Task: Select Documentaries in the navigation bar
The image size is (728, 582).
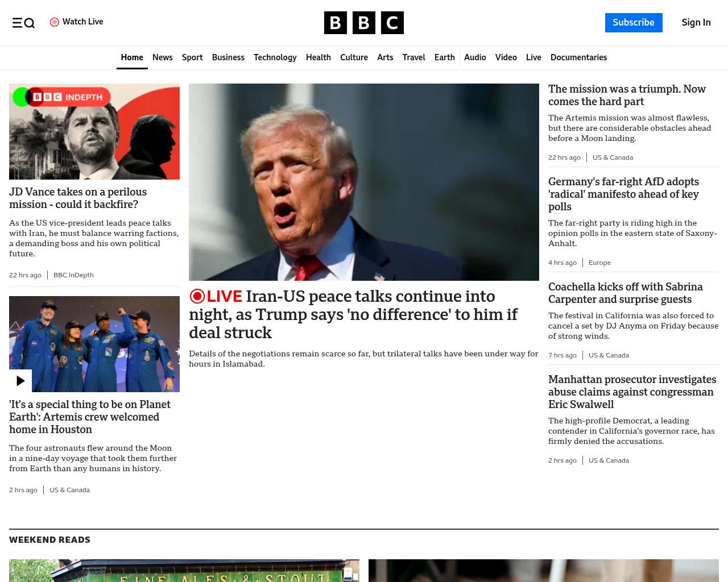Action: point(578,57)
